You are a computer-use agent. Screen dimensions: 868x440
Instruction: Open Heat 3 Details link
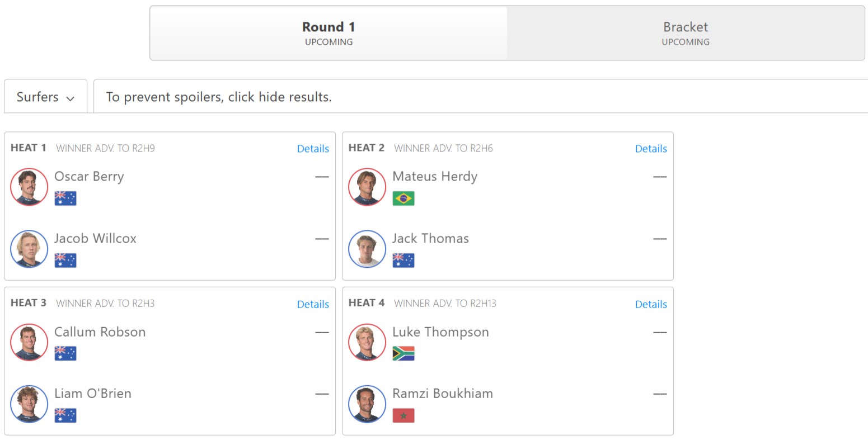(313, 304)
